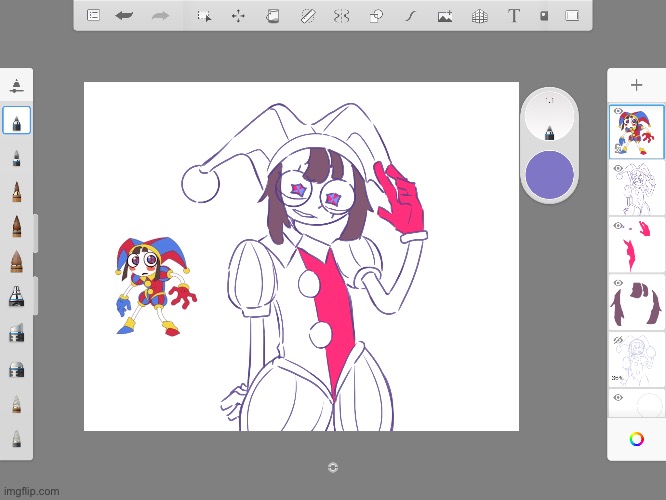Activate the Transform move tool
666x500 pixels.
tap(238, 16)
